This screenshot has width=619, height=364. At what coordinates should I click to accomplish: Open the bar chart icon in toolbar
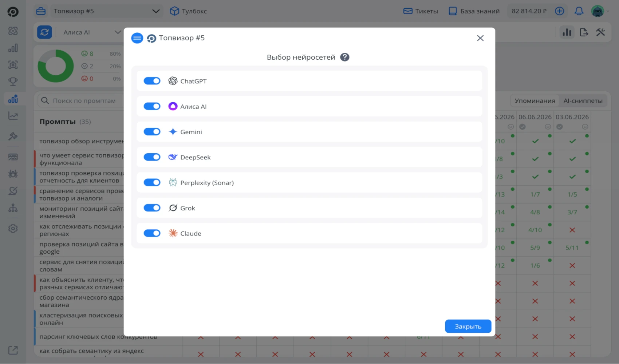click(x=567, y=32)
